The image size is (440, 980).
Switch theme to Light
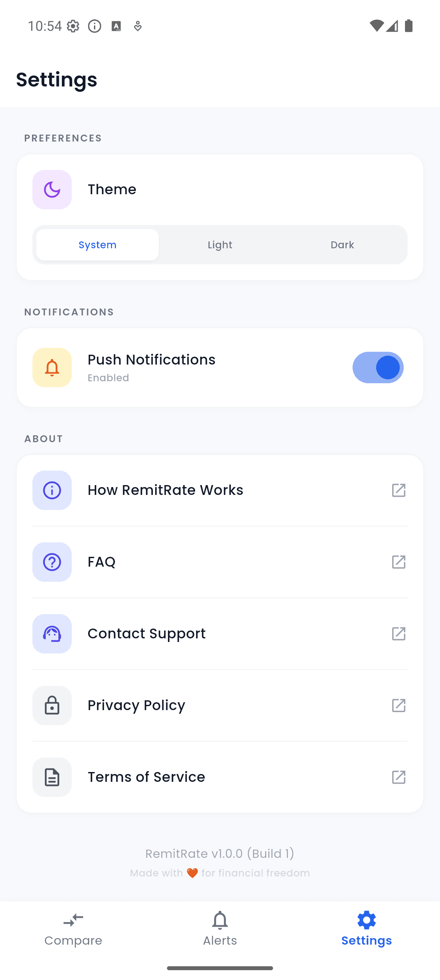[x=220, y=245]
